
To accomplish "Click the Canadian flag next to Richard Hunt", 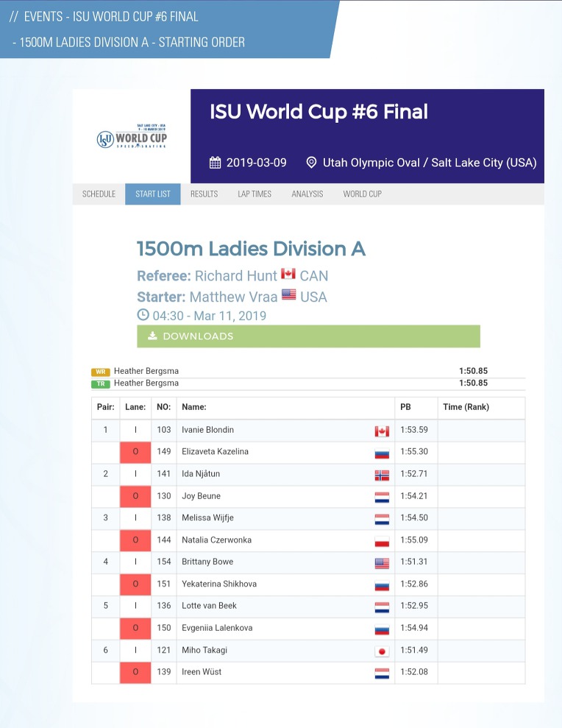I will (x=288, y=275).
